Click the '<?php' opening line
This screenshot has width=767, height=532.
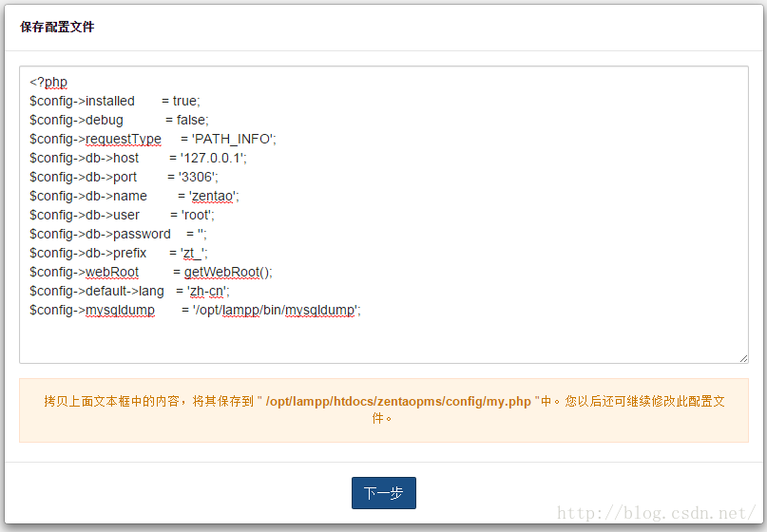[x=48, y=82]
